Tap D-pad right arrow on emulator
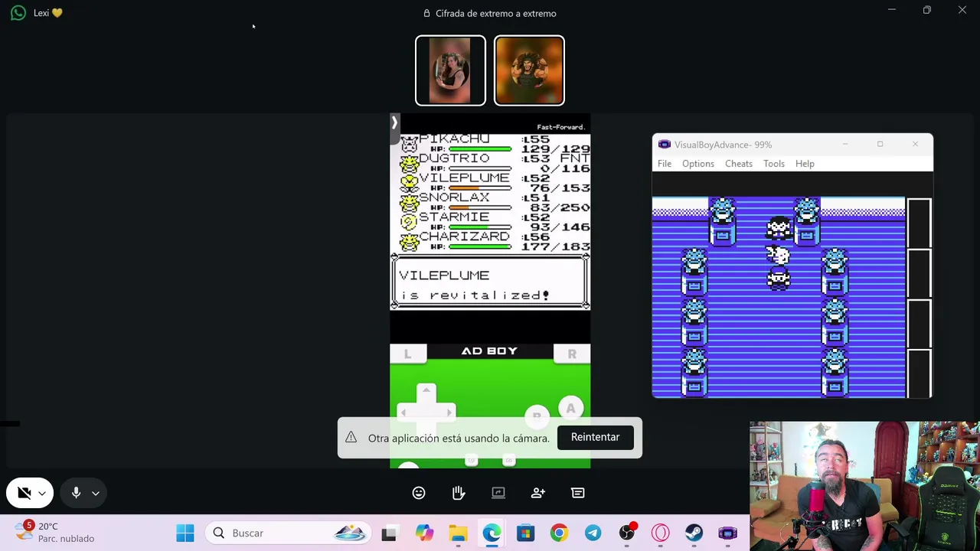 (449, 413)
